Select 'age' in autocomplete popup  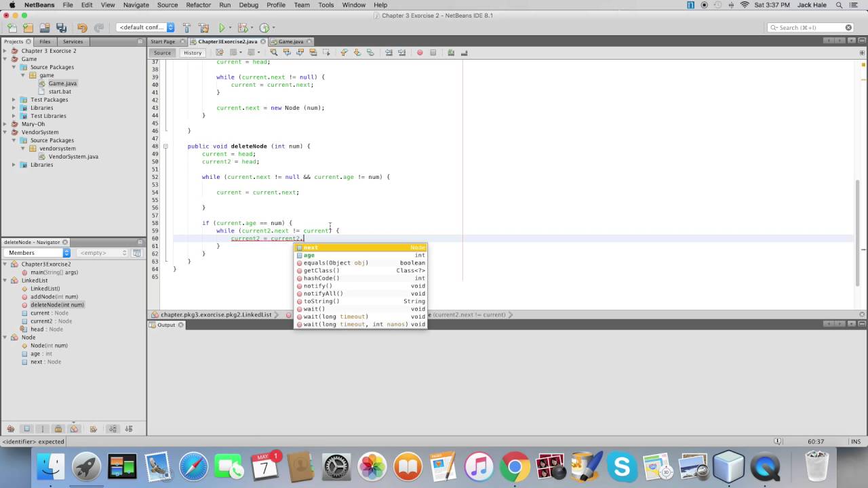pos(361,255)
